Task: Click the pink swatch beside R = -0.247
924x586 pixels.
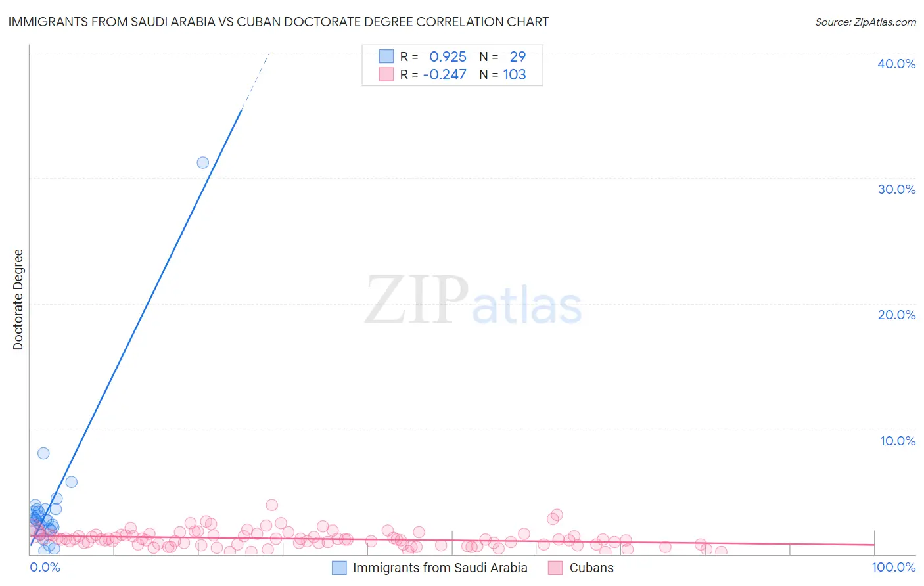Action: click(386, 74)
